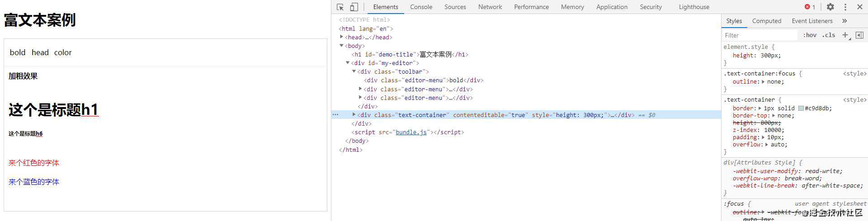Collapse the div.toolbar node
The width and height of the screenshot is (868, 221).
point(354,71)
